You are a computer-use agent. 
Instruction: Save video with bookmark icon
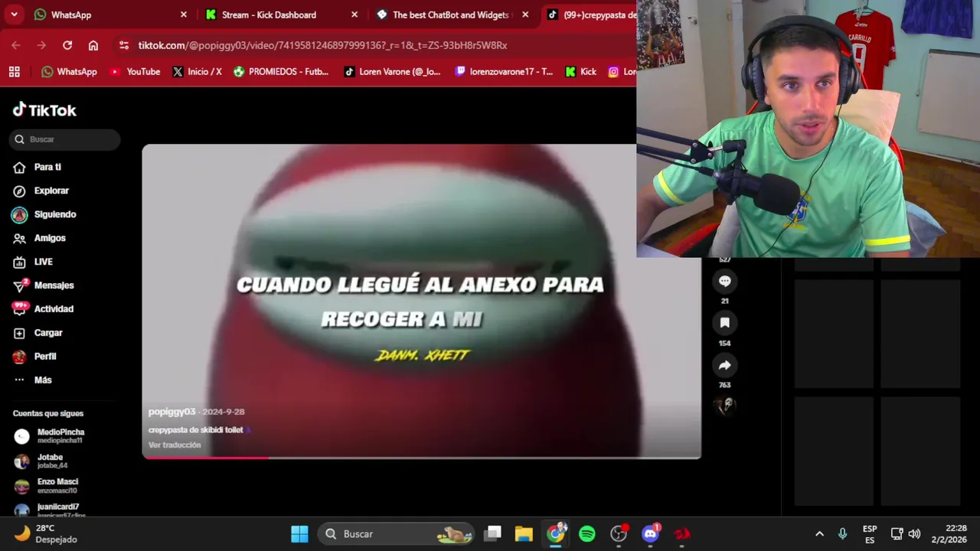point(724,323)
